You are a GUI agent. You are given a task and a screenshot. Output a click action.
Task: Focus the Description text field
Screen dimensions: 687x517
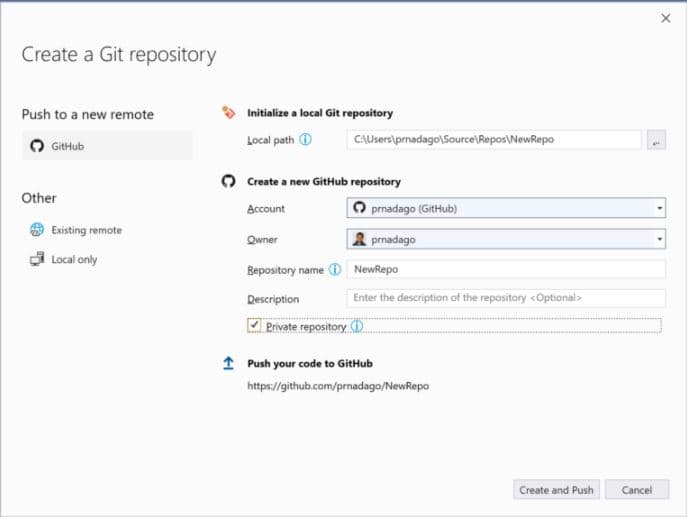point(505,298)
